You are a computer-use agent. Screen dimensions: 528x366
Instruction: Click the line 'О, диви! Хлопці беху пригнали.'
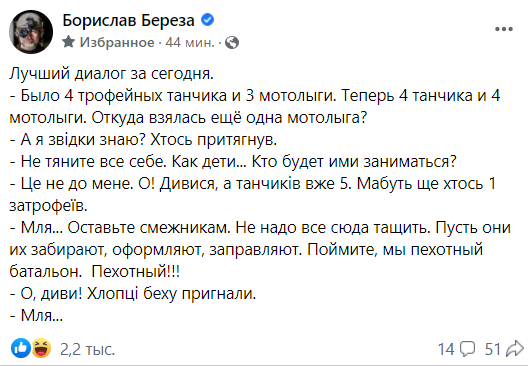[x=133, y=294]
